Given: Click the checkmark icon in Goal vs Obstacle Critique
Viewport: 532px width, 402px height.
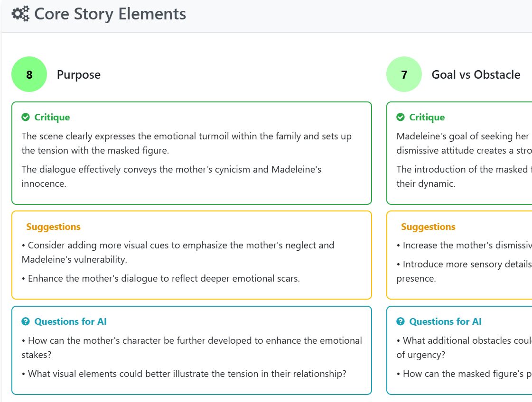Looking at the screenshot, I should point(401,117).
